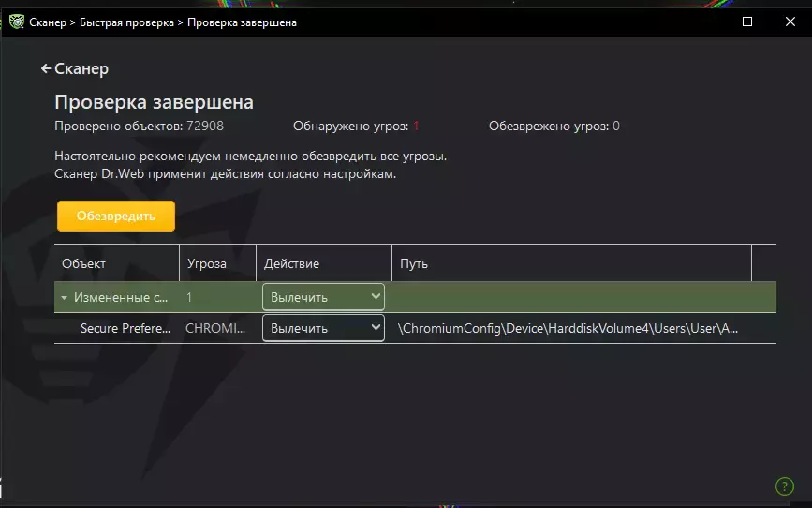This screenshot has width=812, height=508.
Task: Click the Обезвредить button
Action: pyautogui.click(x=116, y=216)
